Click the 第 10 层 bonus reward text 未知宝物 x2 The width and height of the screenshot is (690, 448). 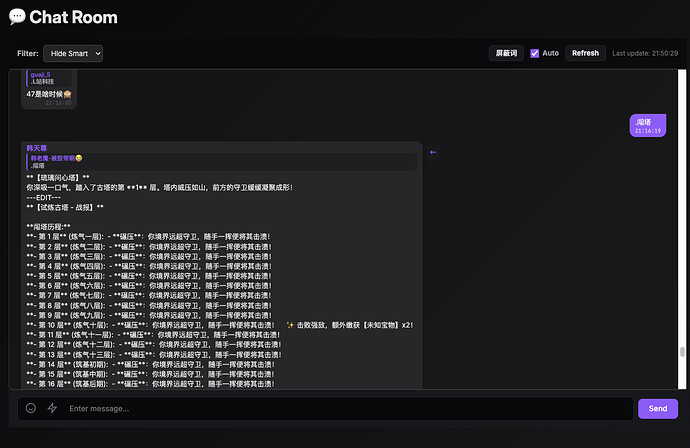pyautogui.click(x=350, y=325)
